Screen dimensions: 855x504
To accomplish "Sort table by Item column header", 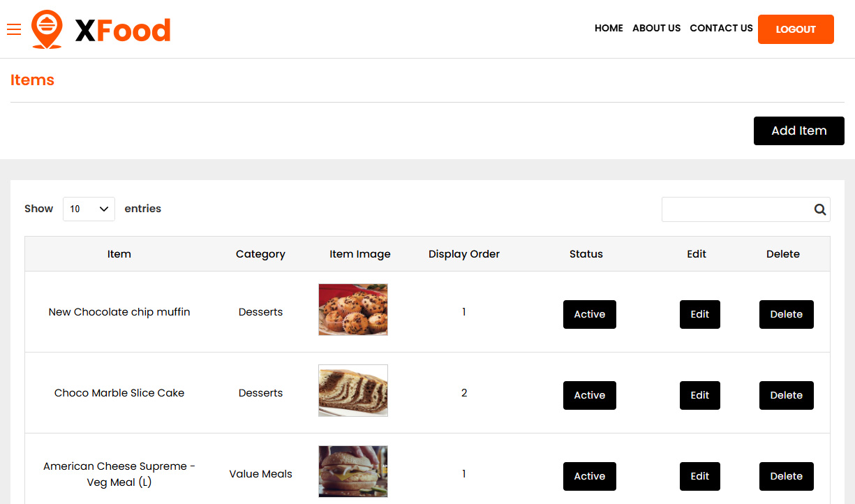I will pos(119,254).
